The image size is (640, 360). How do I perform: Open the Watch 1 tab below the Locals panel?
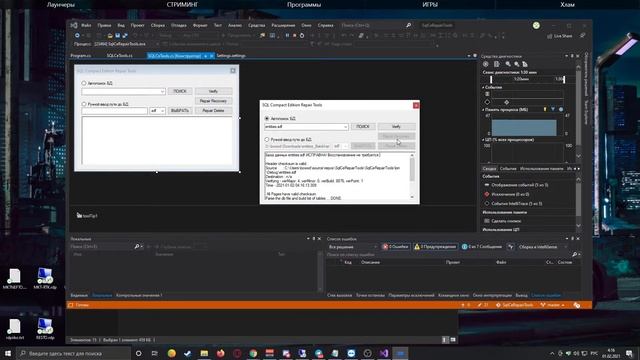(139, 295)
